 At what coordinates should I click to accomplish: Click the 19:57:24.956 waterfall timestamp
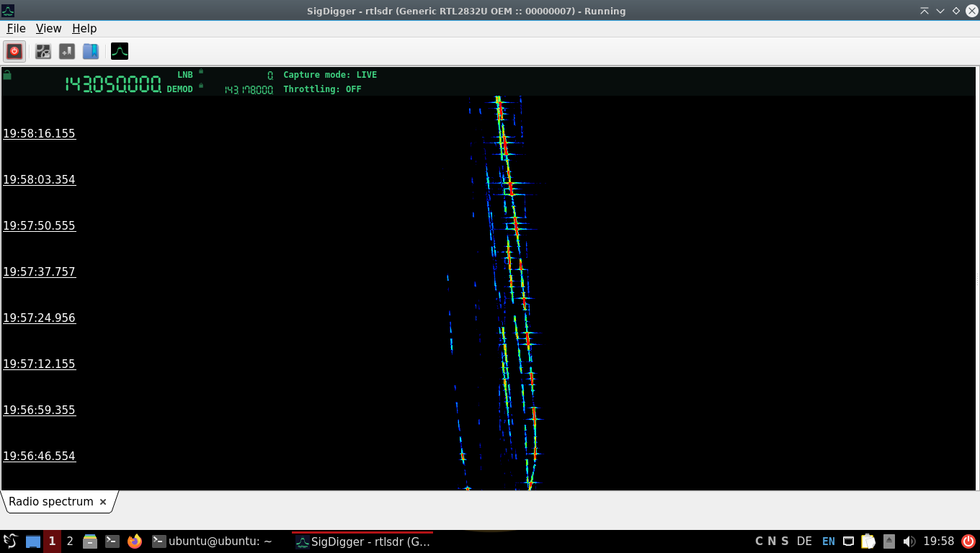point(39,318)
